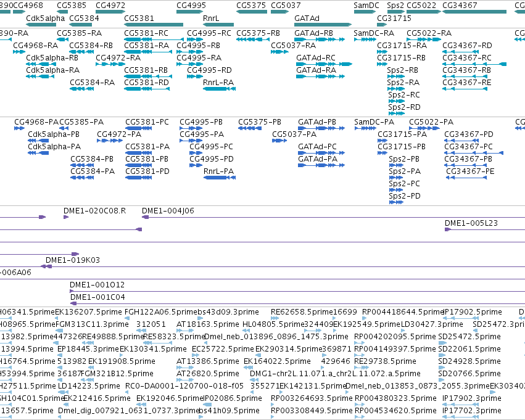Viewport: 525px width, 420px height.
Task: Select EST AT18163.5prime
Action: click(x=207, y=324)
